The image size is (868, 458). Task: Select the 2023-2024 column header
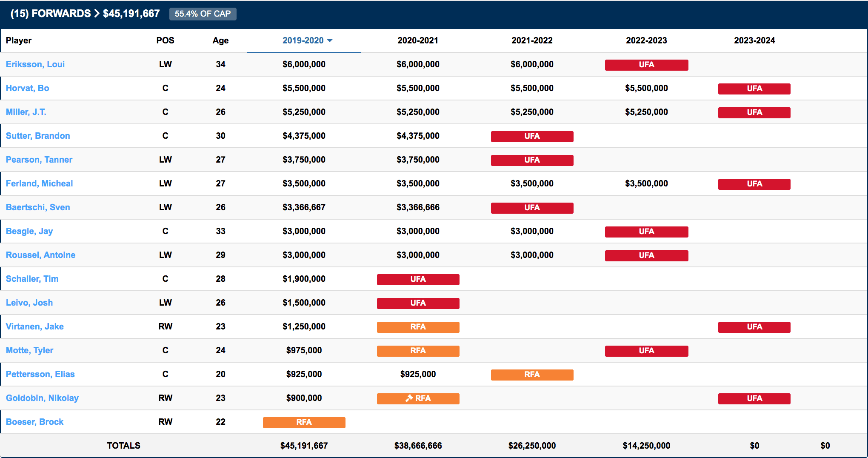[x=754, y=40]
